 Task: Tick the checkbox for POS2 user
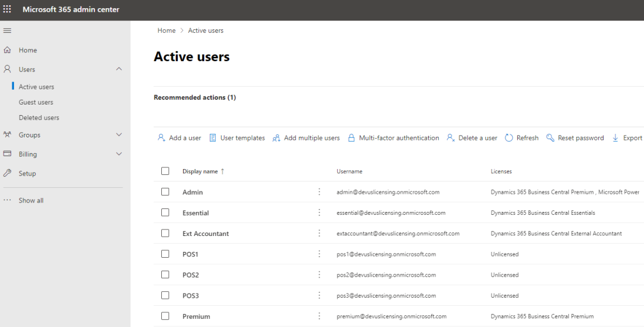165,275
